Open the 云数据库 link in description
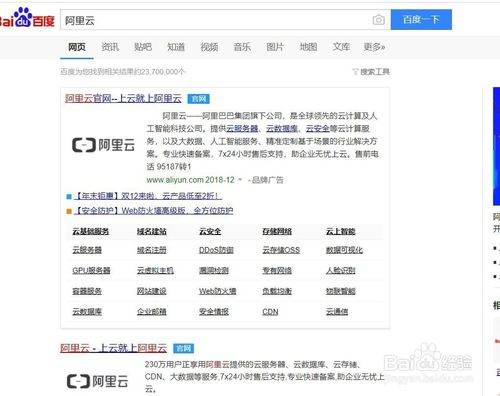The width and height of the screenshot is (500, 396). pyautogui.click(x=282, y=128)
